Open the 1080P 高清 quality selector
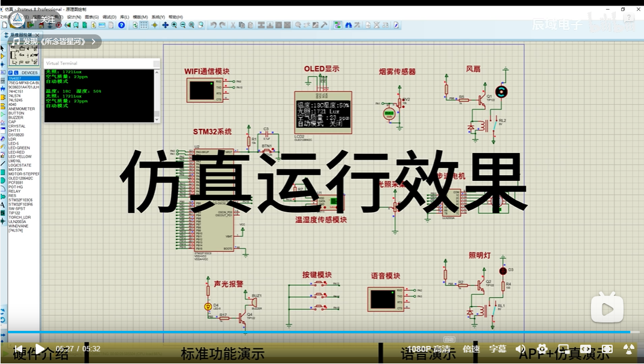This screenshot has height=364, width=644. pyautogui.click(x=429, y=349)
